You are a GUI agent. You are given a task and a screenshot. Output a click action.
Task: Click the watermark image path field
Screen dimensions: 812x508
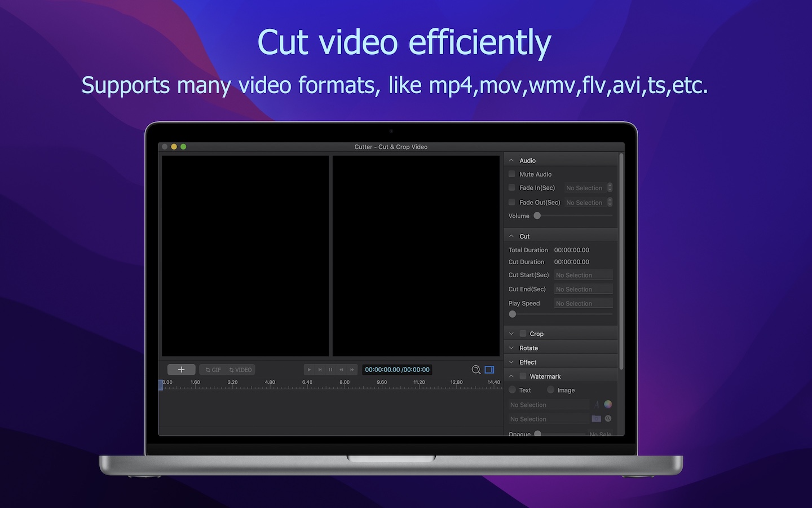pyautogui.click(x=549, y=419)
